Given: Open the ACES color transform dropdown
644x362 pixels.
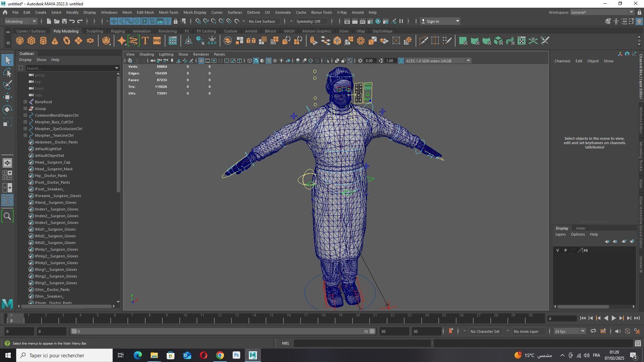Looking at the screenshot, I should coord(438,61).
